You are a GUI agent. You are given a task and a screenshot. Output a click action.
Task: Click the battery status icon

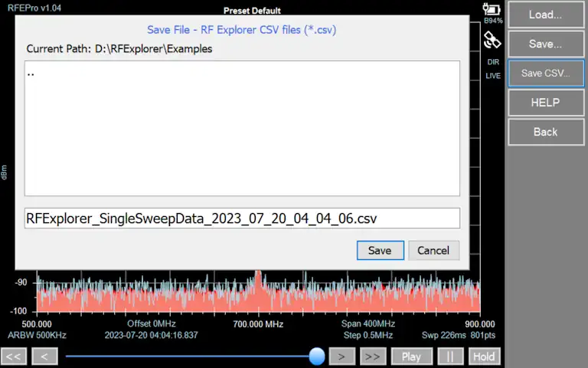pyautogui.click(x=492, y=11)
